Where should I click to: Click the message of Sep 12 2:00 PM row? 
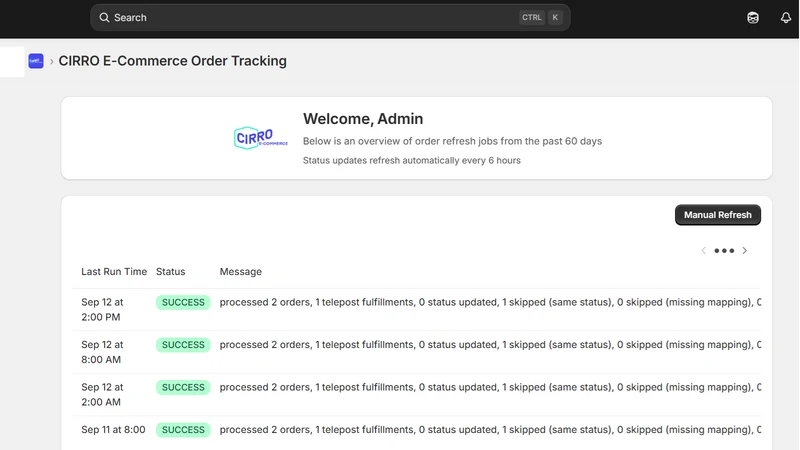(490, 302)
